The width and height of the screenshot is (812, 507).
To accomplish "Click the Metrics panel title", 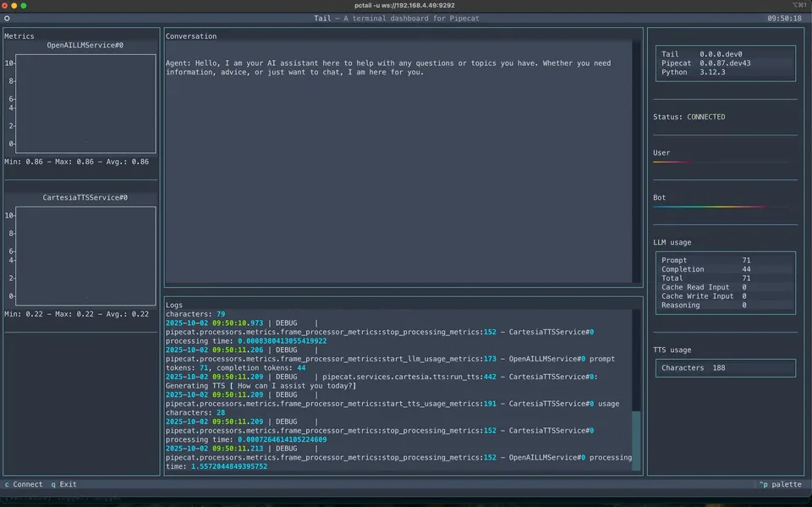I will 19,36.
